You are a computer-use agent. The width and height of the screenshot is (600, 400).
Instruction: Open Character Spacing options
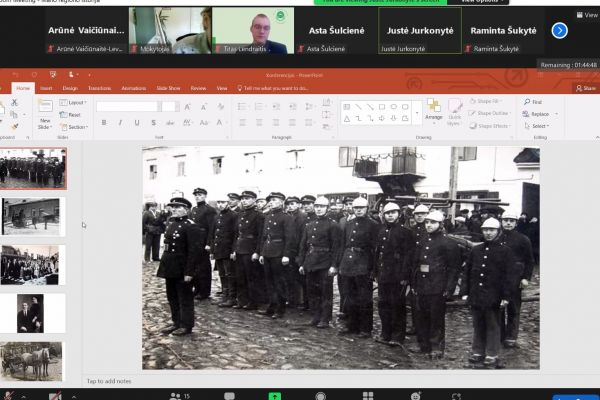[x=187, y=123]
